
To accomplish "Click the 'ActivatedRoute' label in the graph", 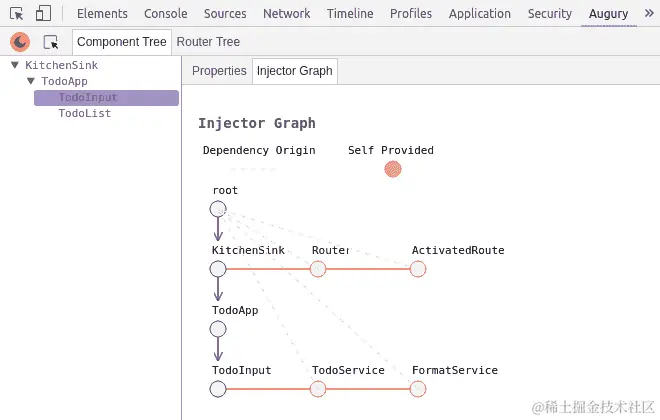I will pos(458,250).
